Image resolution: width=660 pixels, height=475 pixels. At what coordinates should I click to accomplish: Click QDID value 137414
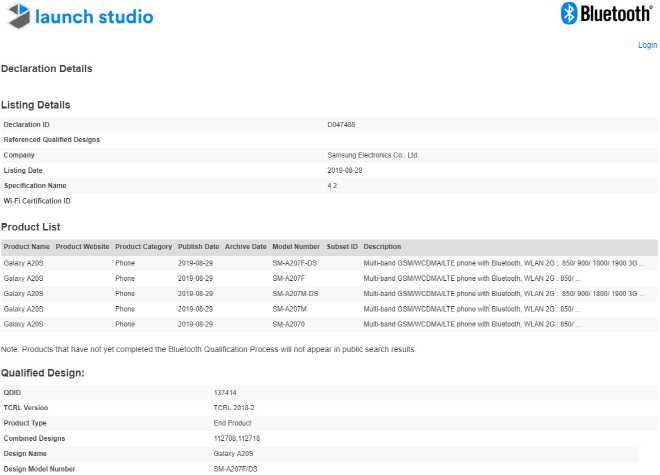[225, 393]
